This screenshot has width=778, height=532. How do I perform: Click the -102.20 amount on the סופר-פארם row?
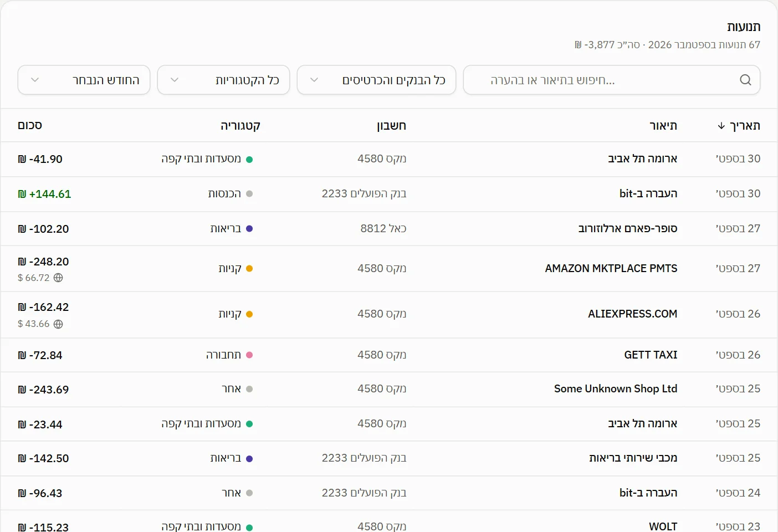click(x=43, y=229)
